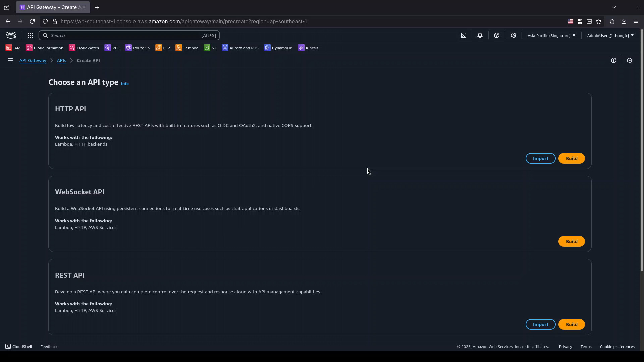Build a REST API
Viewport: 644px width, 362px height.
(572, 325)
